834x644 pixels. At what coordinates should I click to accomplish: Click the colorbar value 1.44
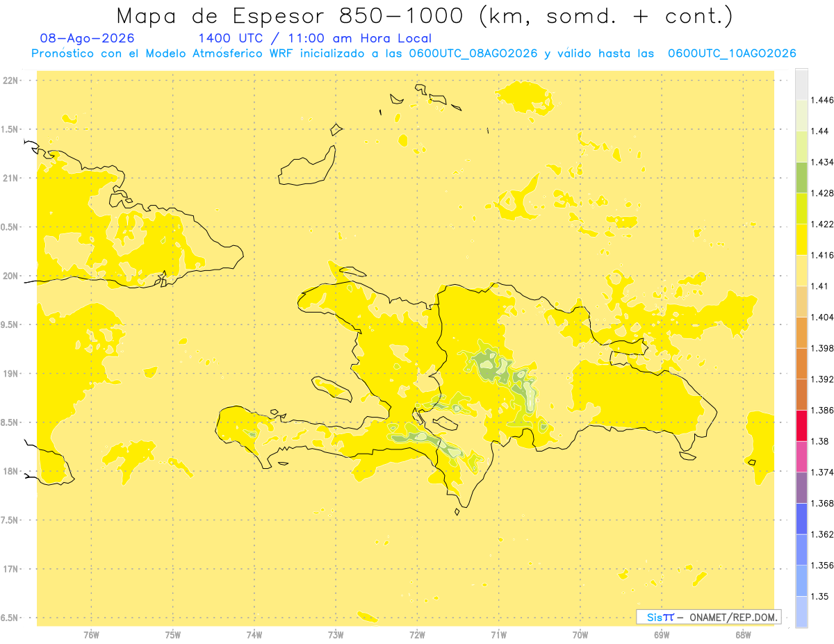[819, 131]
